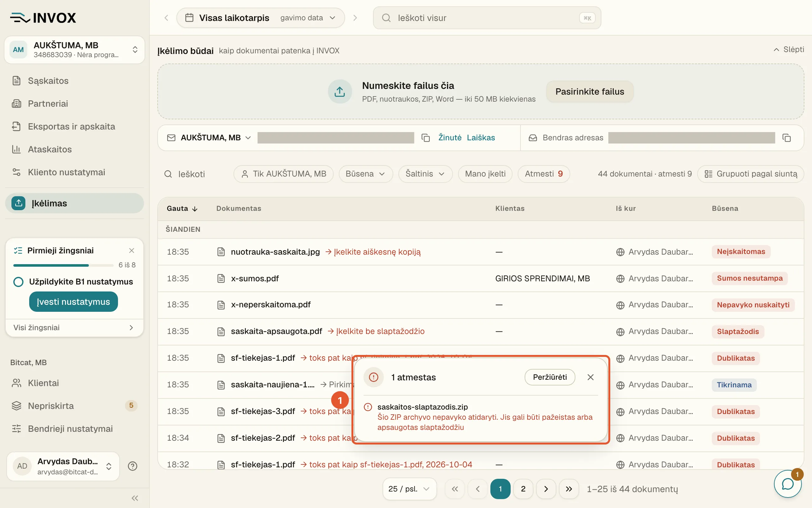Toggle Grupuoti pagal siuntą grouping
Screen dimensions: 812x508
(750, 174)
